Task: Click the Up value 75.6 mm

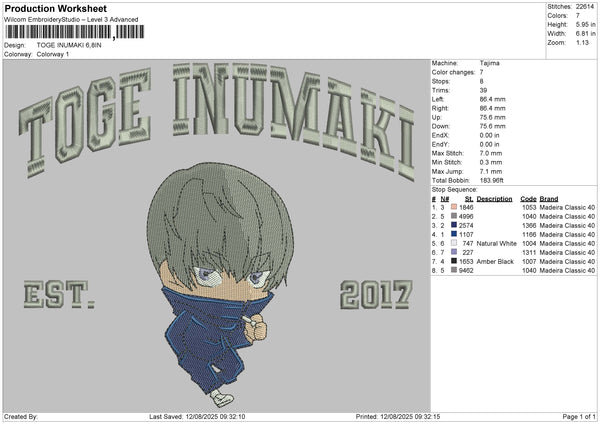Action: (x=492, y=117)
